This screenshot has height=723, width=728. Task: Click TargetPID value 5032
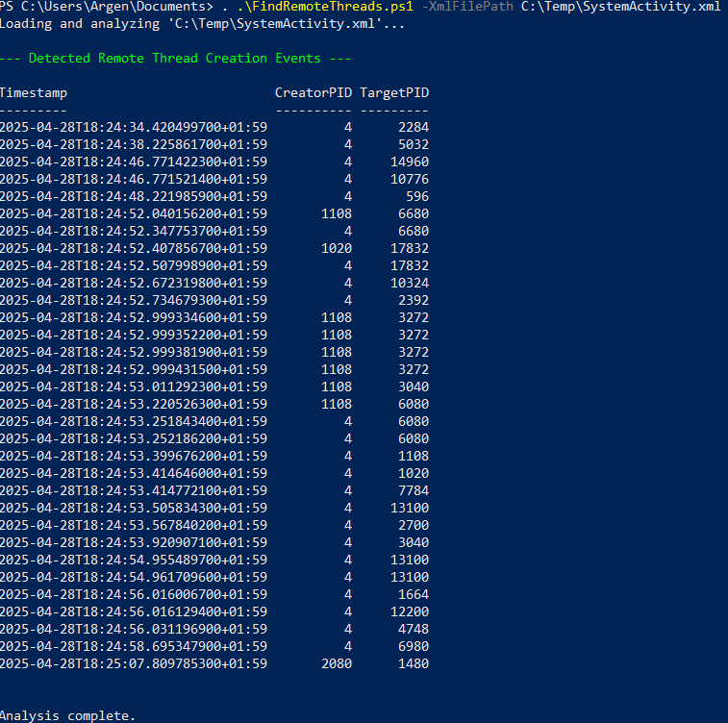(414, 144)
